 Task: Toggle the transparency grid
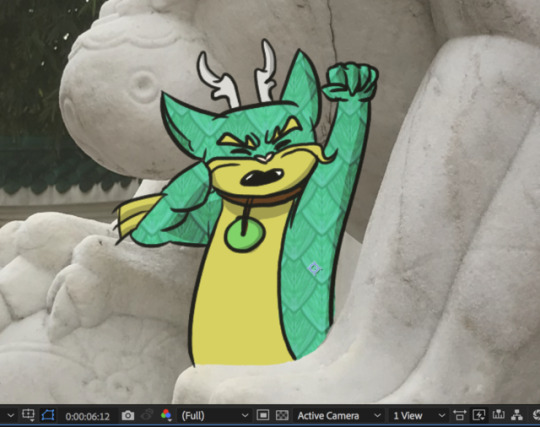[x=282, y=415]
